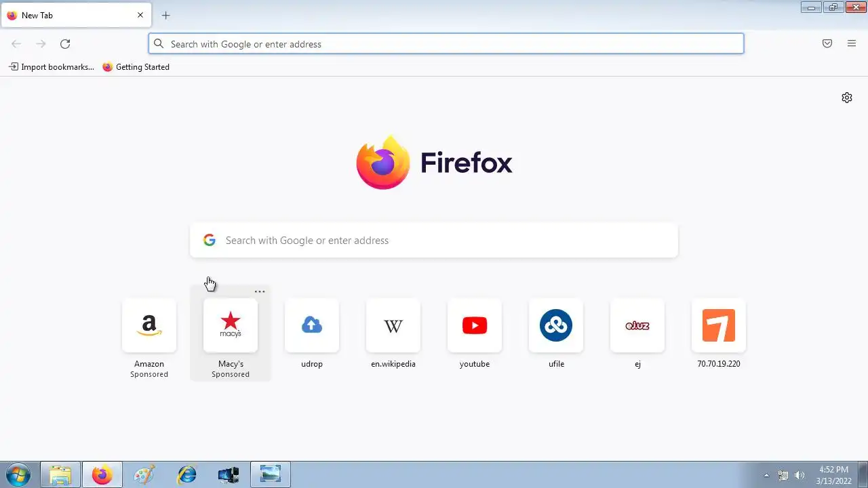
Task: Open the Save to Pocket icon
Action: [x=827, y=44]
